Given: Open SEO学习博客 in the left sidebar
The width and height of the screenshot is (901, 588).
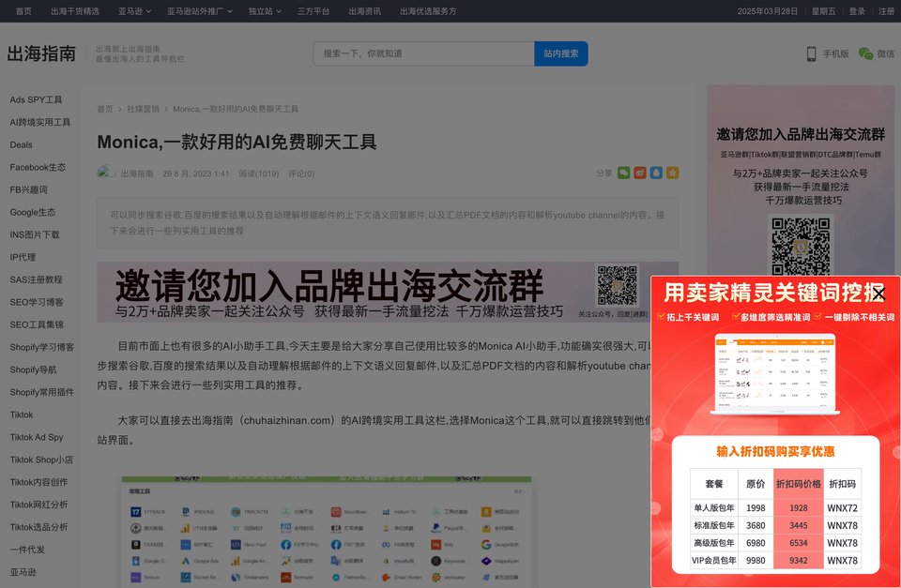Looking at the screenshot, I should [37, 302].
